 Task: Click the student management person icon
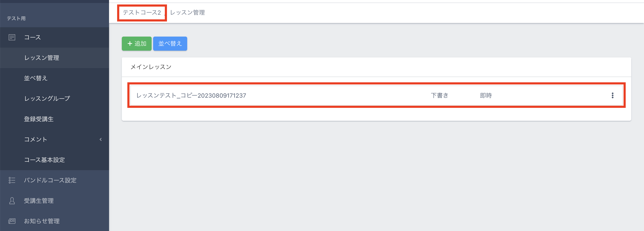(x=12, y=201)
